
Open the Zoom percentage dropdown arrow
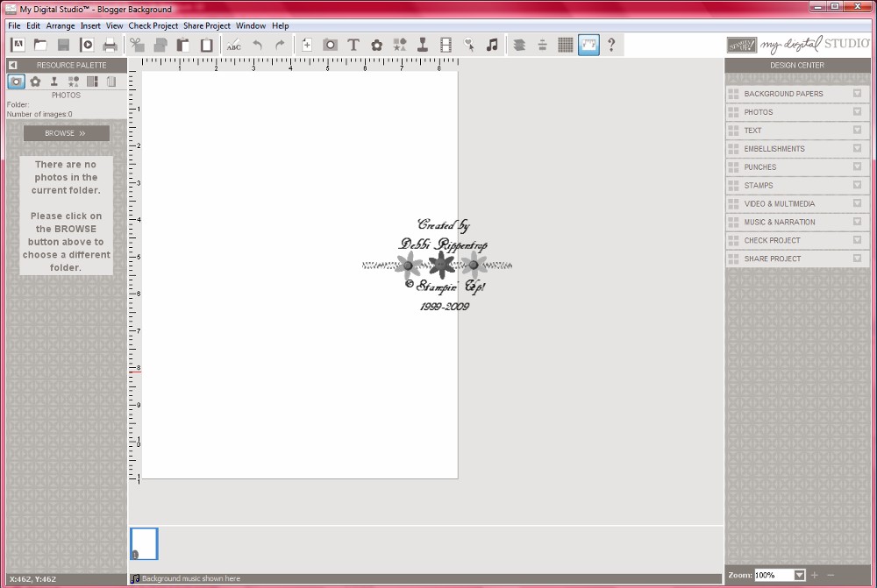pyautogui.click(x=800, y=575)
